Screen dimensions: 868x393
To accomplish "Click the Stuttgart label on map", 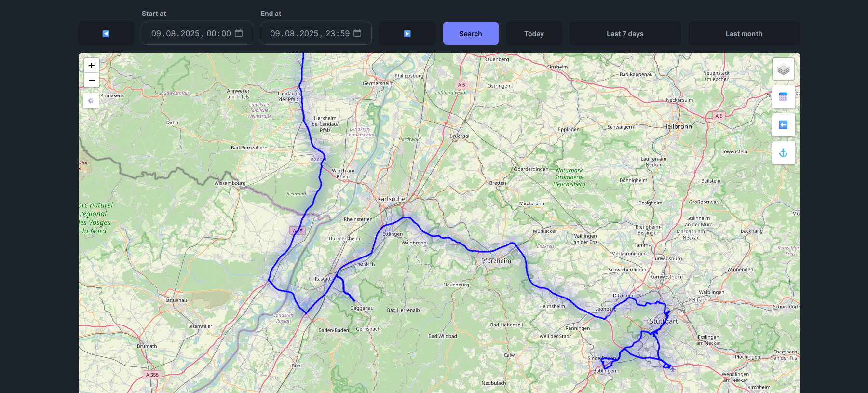I will click(x=664, y=321).
